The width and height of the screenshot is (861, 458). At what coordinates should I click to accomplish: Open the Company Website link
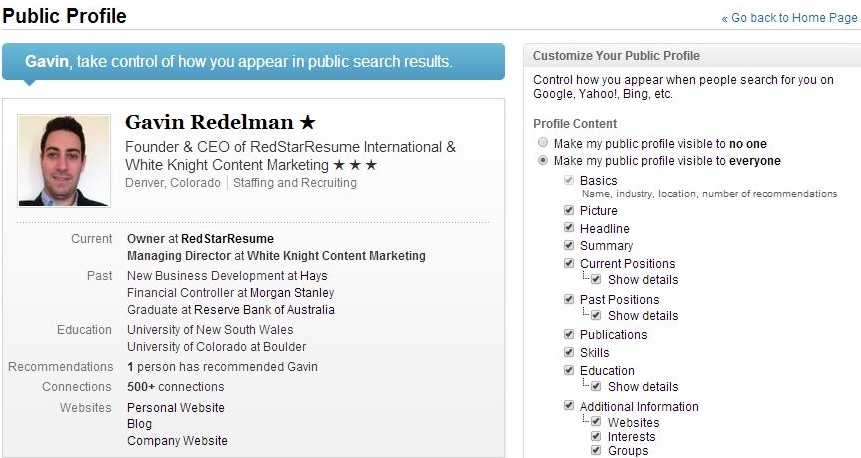pyautogui.click(x=177, y=440)
